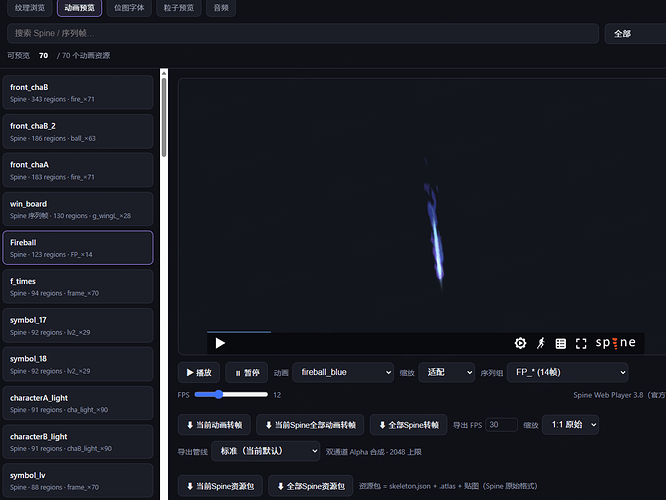The image size is (666, 500).
Task: Select the symbol_17 list item
Action: point(78,325)
